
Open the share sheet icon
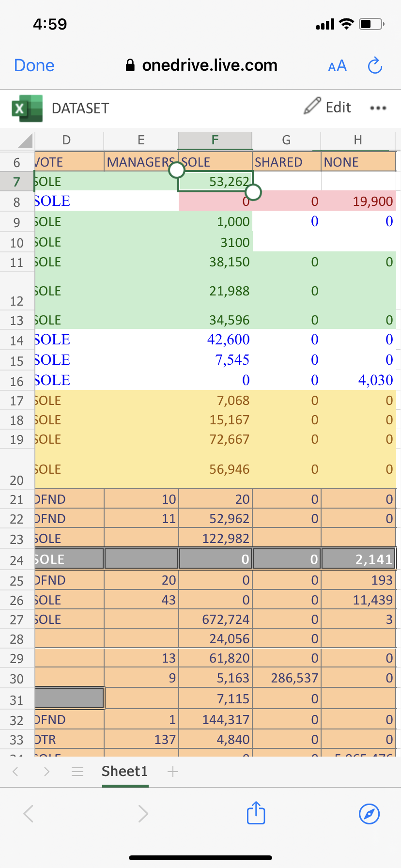point(256,813)
